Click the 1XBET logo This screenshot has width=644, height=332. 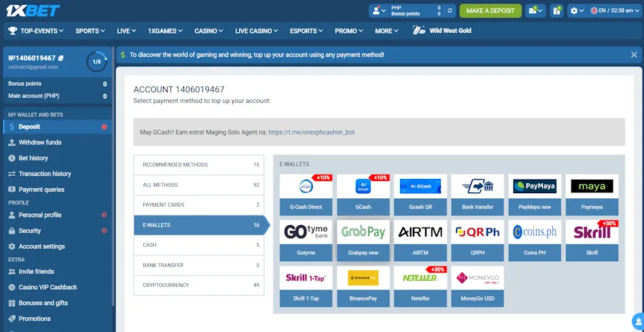tap(33, 10)
